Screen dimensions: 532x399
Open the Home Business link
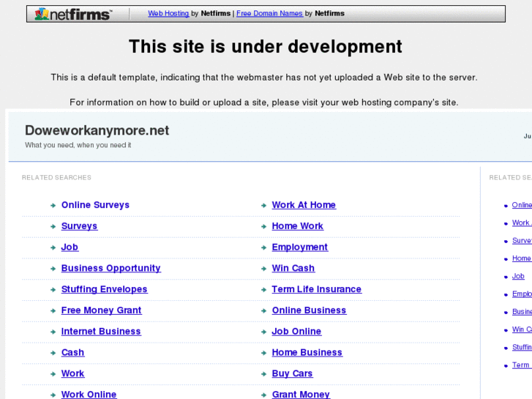[x=307, y=352]
